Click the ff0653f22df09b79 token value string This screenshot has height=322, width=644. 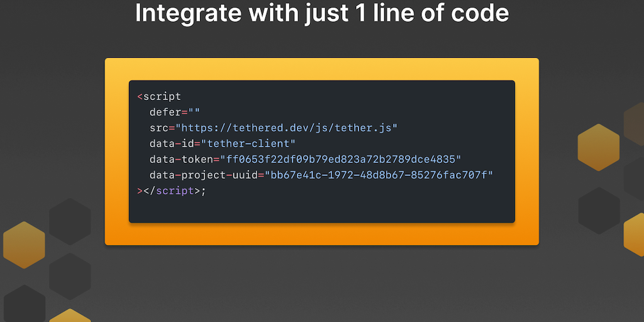click(x=340, y=159)
